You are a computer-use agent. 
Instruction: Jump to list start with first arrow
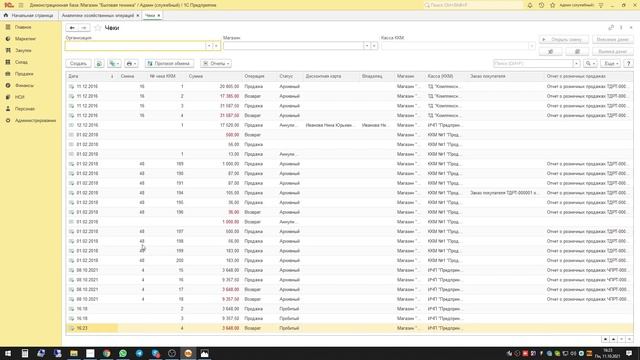click(x=605, y=339)
